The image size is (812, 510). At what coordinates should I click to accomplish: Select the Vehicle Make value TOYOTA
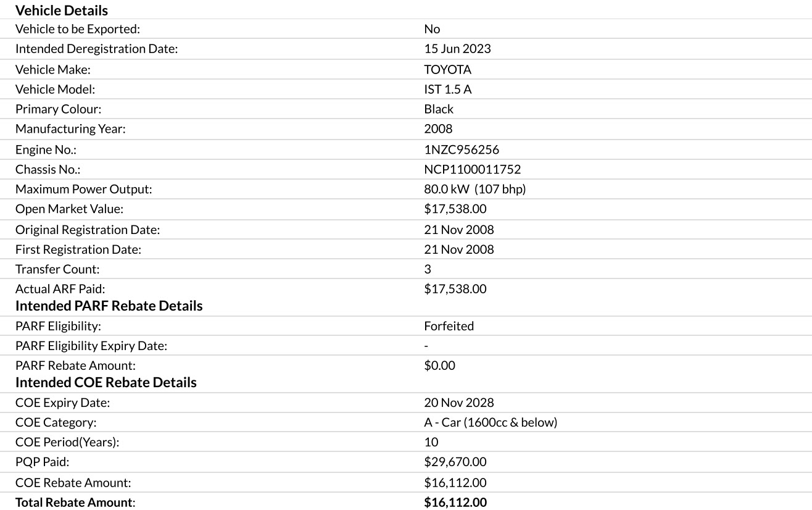click(447, 69)
